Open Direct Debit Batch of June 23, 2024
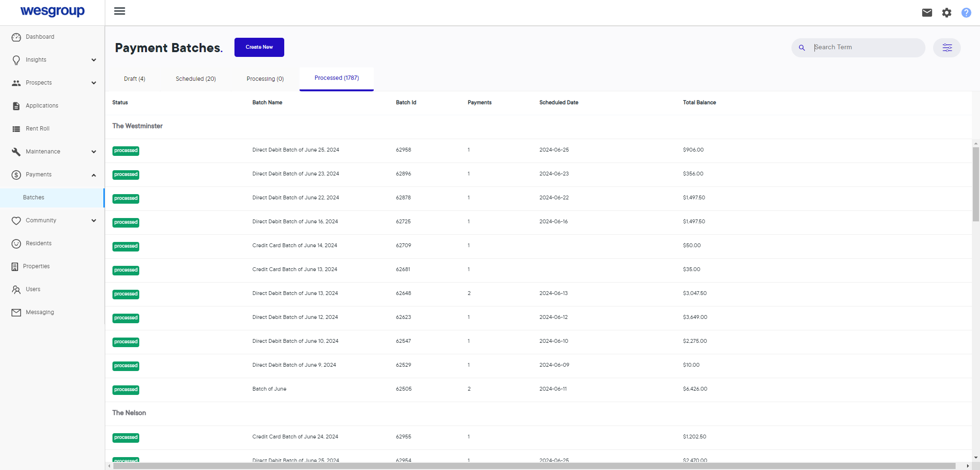This screenshot has height=470, width=980. 296,174
